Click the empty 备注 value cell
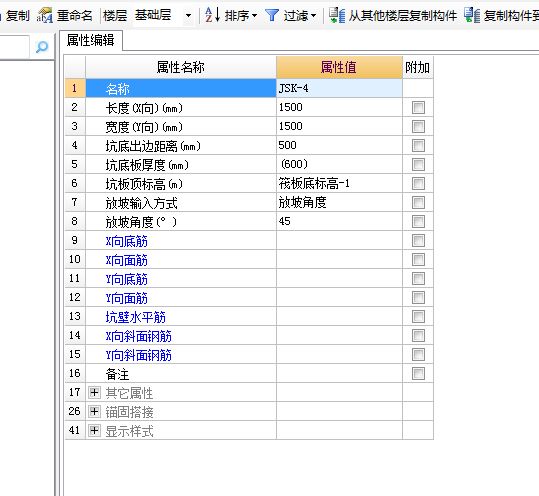 pos(339,374)
